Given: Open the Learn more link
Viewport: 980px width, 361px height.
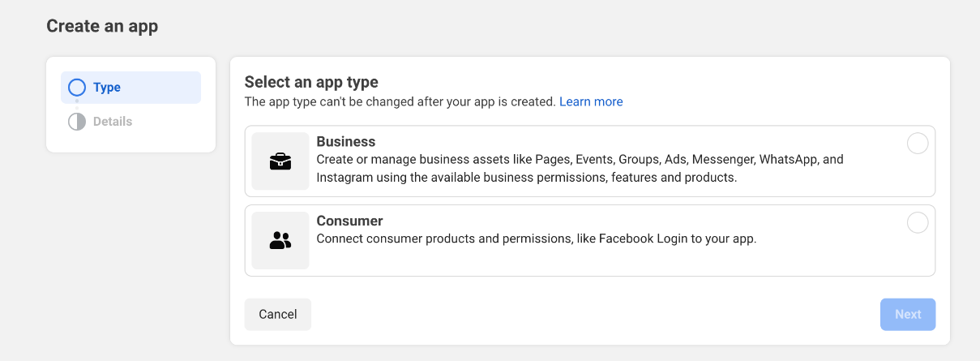Looking at the screenshot, I should pos(591,101).
